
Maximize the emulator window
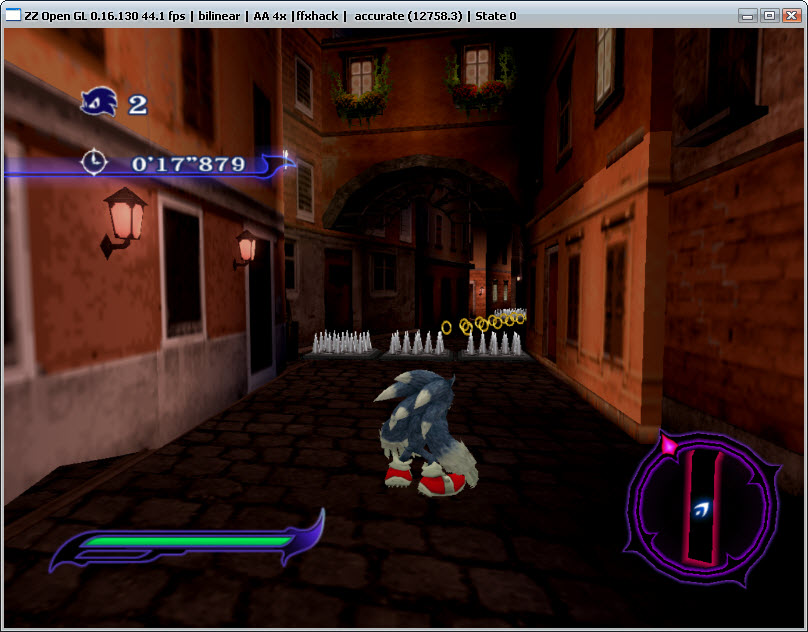coord(769,15)
